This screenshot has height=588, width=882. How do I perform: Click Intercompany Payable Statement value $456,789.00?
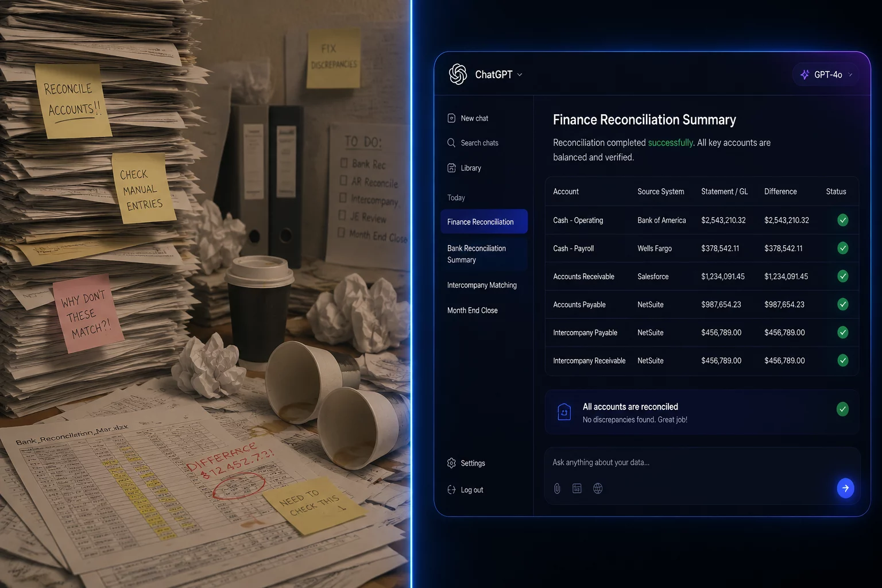click(721, 333)
